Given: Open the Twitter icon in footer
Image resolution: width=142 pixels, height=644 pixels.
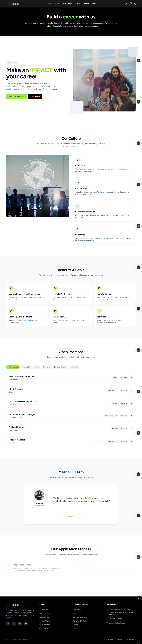Looking at the screenshot, I should coord(14,624).
